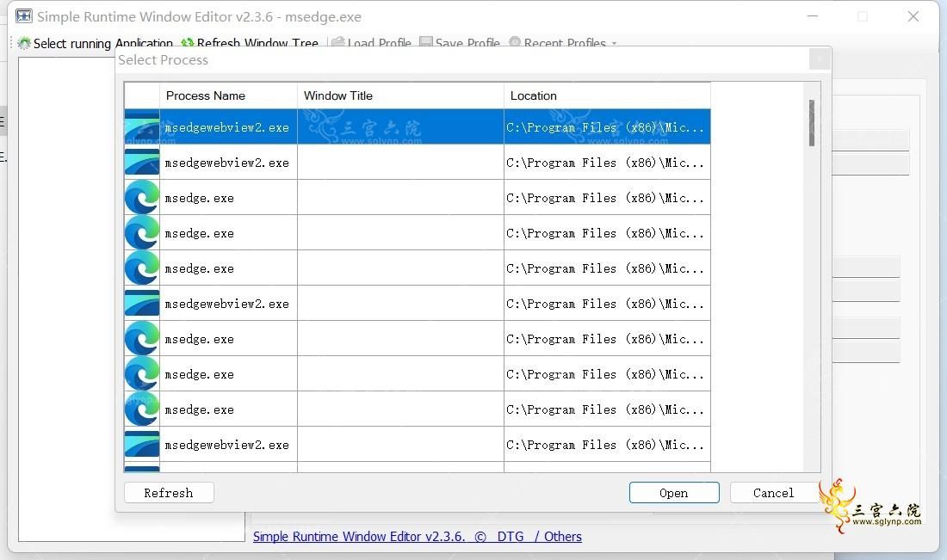This screenshot has height=560, width=947.
Task: Open the DTG link
Action: click(x=511, y=537)
